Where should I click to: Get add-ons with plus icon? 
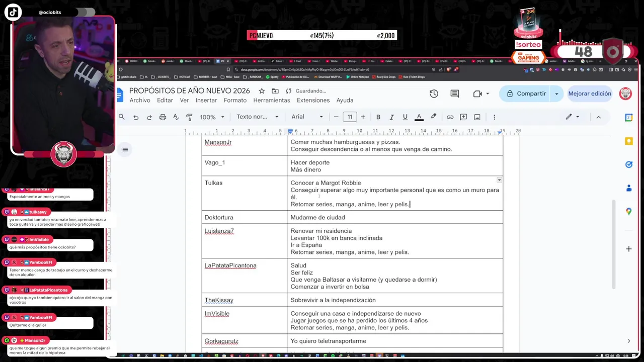[x=628, y=249]
